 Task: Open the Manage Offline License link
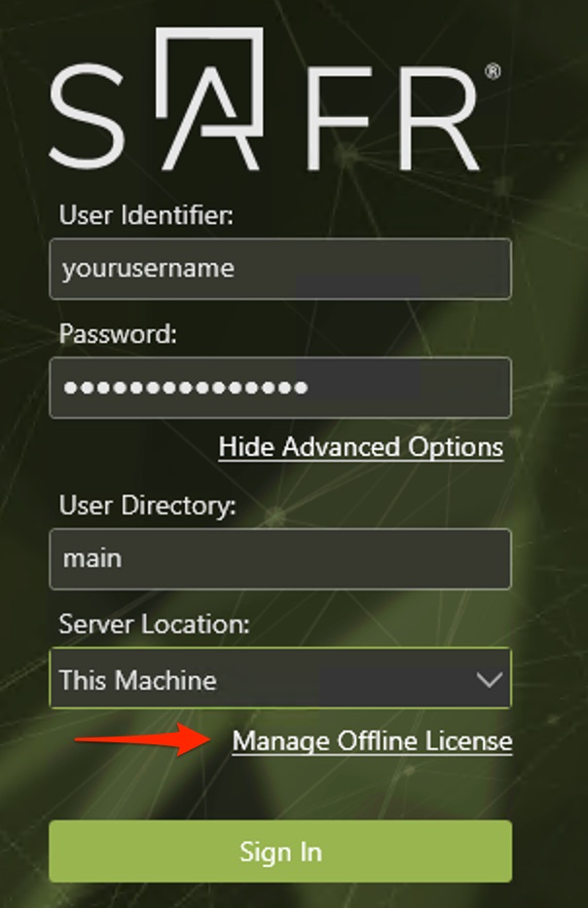click(x=372, y=741)
